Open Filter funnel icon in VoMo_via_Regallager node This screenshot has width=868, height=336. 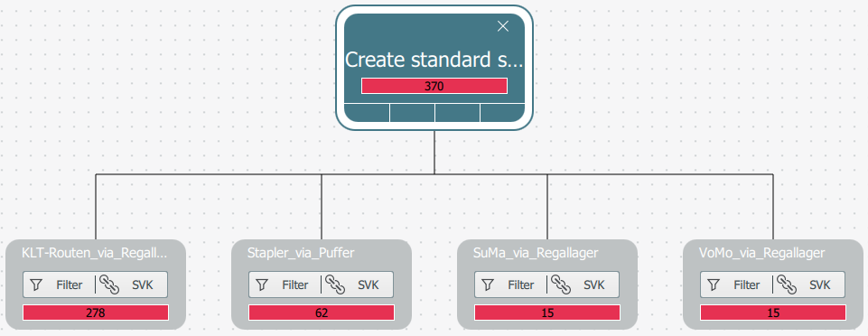pyautogui.click(x=714, y=285)
